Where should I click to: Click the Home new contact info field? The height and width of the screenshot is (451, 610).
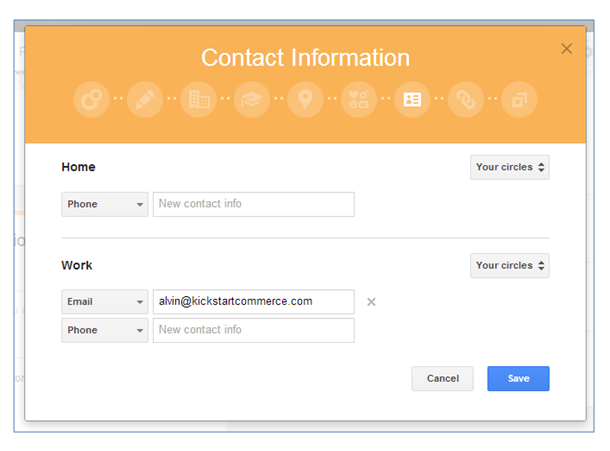pos(253,205)
